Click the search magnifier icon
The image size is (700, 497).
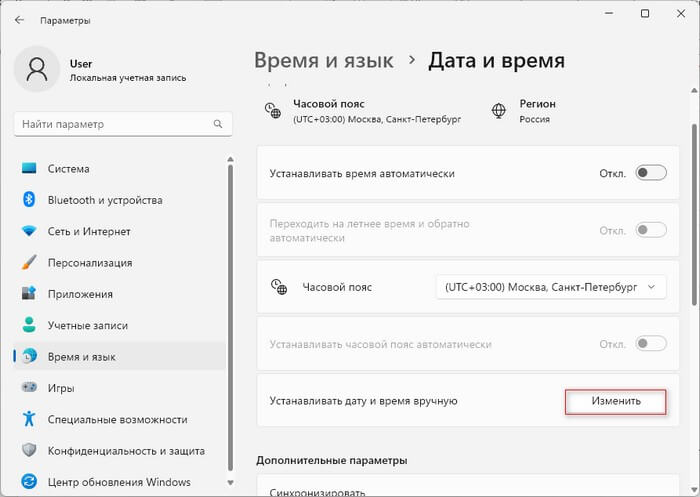[218, 124]
